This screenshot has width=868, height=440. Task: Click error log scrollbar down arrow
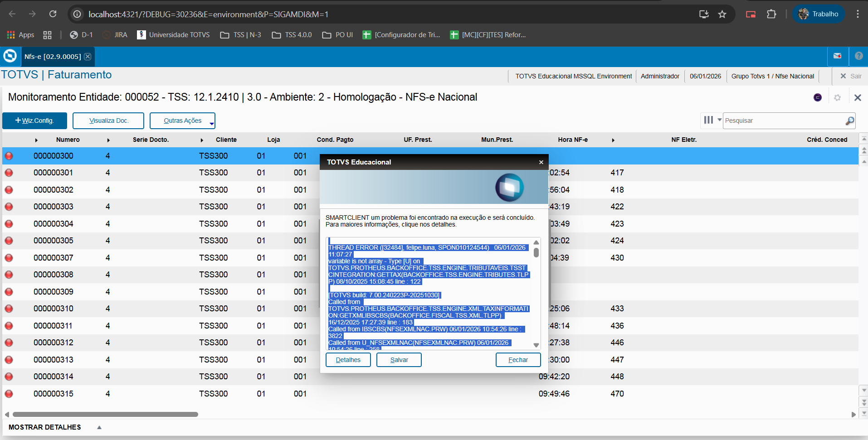coord(536,345)
